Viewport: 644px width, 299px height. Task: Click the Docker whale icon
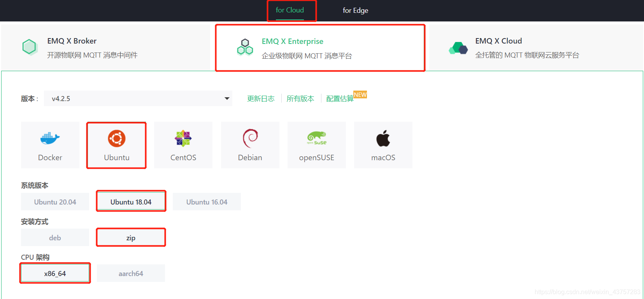coord(50,138)
